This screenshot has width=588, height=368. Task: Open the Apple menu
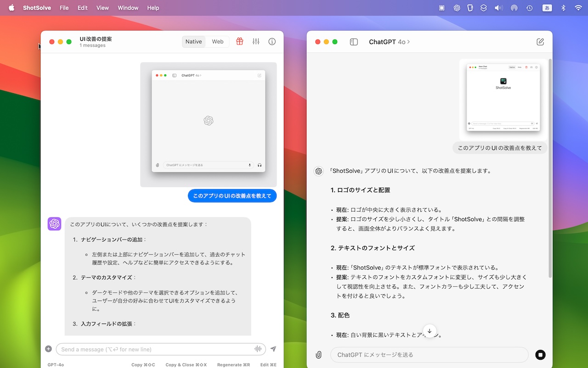tap(11, 8)
